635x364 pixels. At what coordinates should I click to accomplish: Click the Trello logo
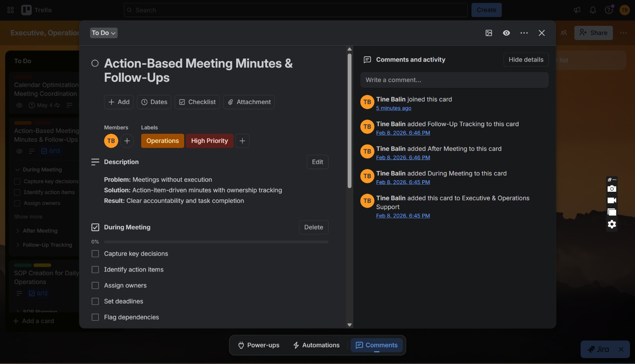point(37,10)
